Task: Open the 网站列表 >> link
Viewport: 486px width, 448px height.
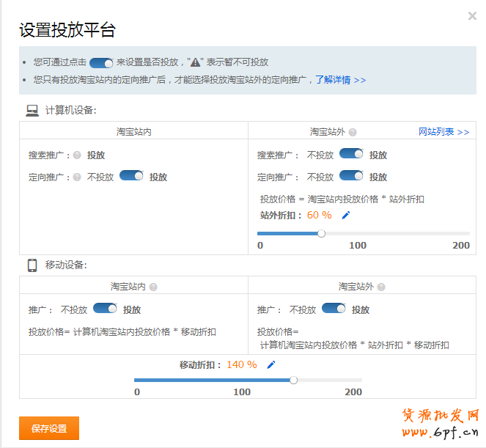Action: click(x=443, y=132)
